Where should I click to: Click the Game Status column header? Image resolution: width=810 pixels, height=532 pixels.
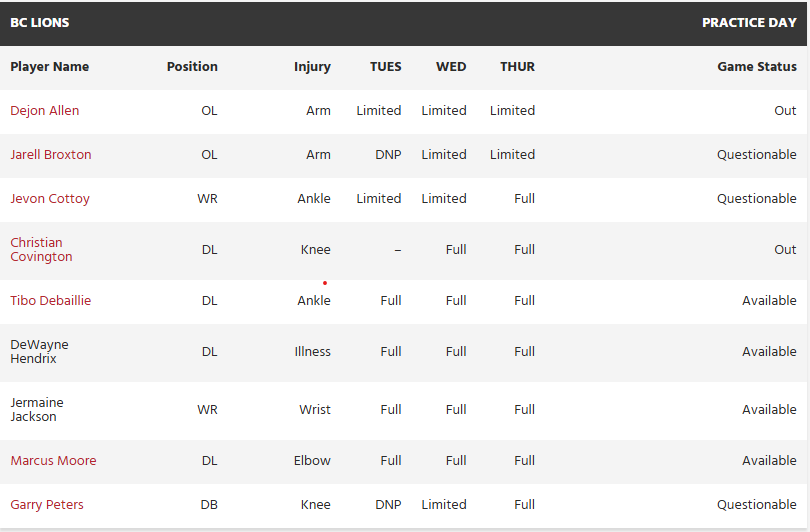pyautogui.click(x=757, y=67)
